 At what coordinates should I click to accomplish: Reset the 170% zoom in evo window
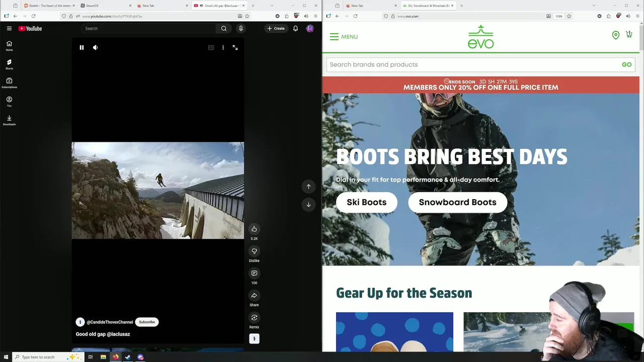[559, 16]
